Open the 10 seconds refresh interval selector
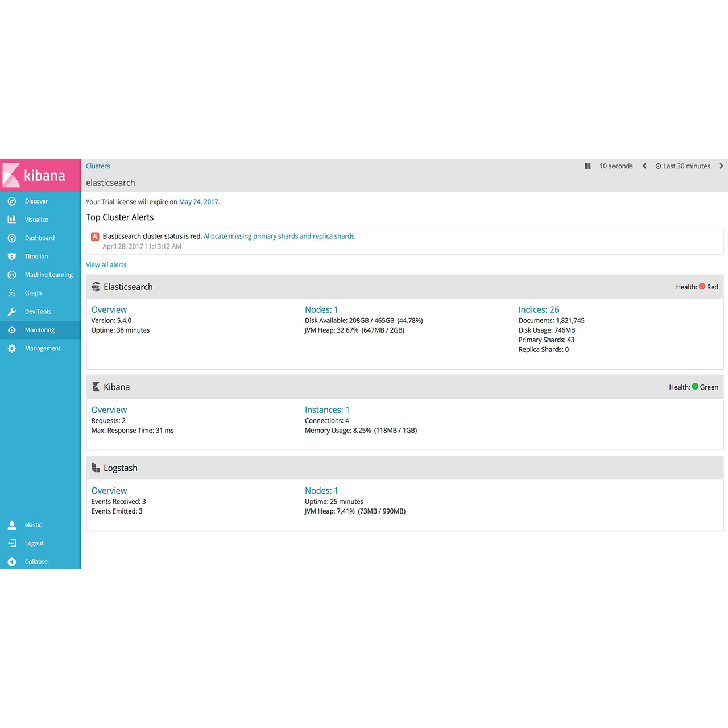The image size is (728, 728). (x=616, y=166)
